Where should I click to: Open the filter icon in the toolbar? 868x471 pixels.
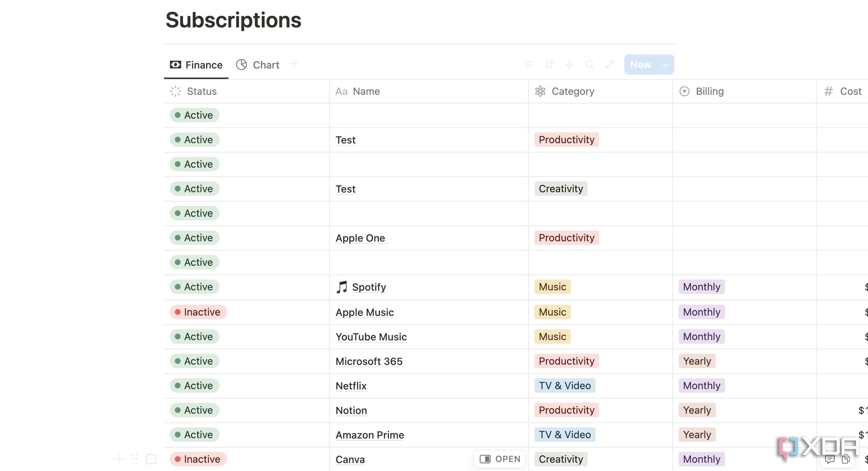pos(529,65)
